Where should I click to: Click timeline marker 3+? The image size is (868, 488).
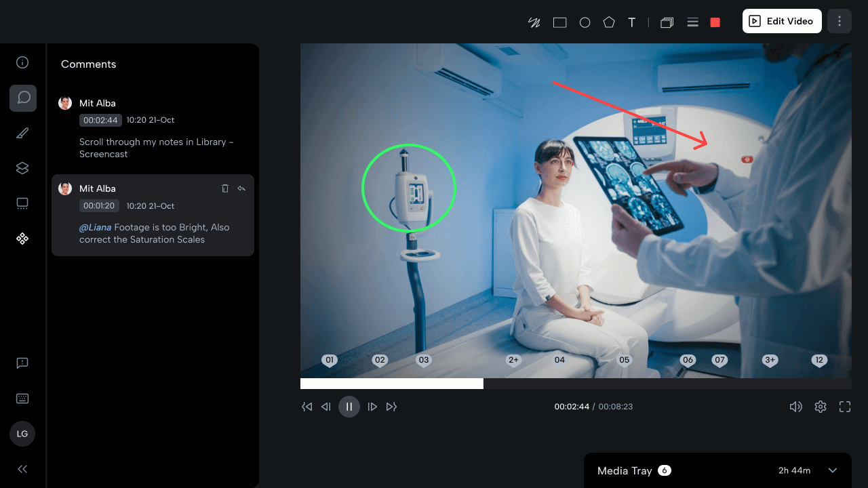[770, 360]
